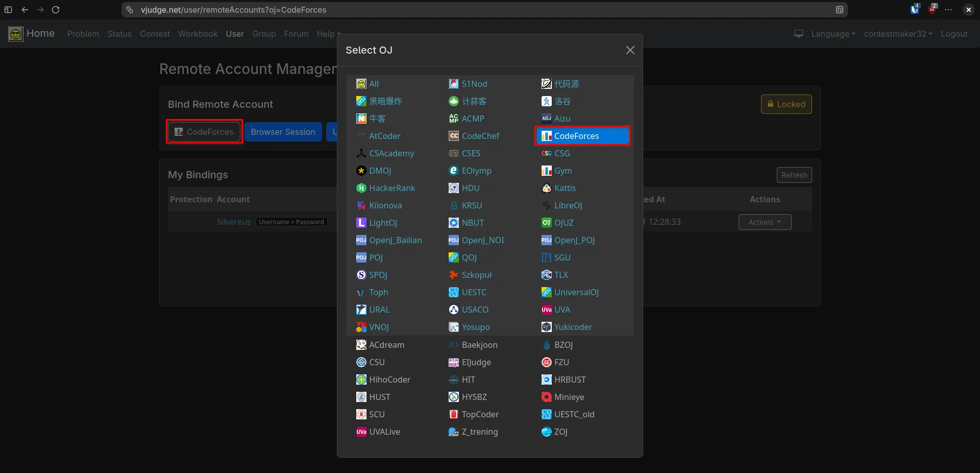Open the CodeForces OJ selector button
980x473 pixels.
pyautogui.click(x=204, y=132)
